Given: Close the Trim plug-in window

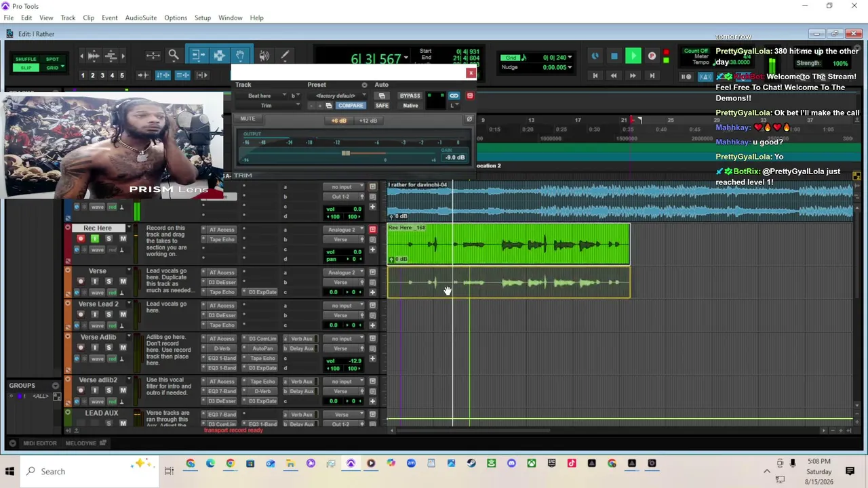Looking at the screenshot, I should [471, 73].
